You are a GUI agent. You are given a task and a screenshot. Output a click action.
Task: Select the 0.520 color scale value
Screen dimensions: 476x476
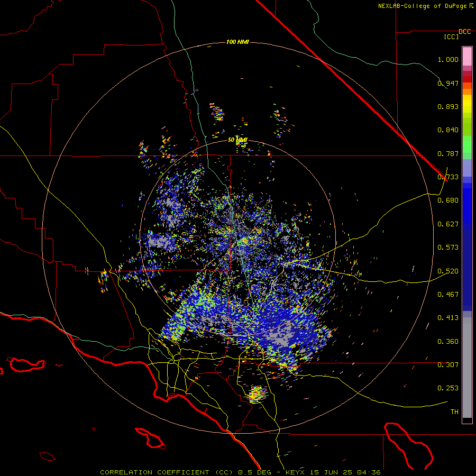click(x=448, y=271)
